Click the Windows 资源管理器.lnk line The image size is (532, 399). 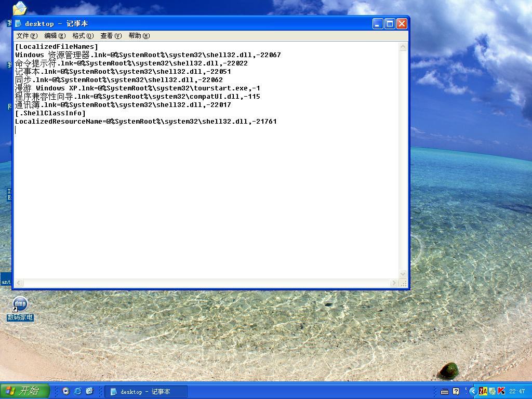point(148,55)
